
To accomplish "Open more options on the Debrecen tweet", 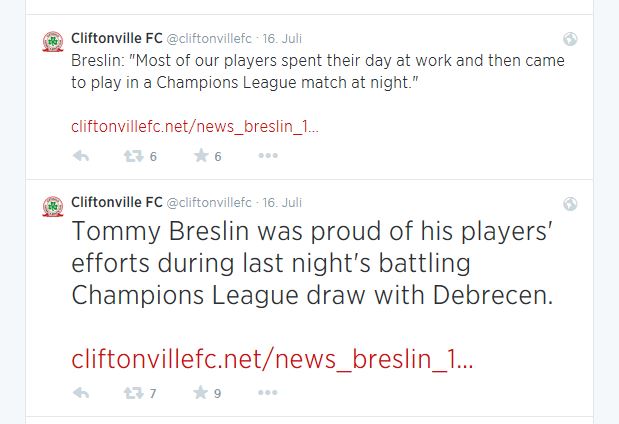I will (268, 392).
